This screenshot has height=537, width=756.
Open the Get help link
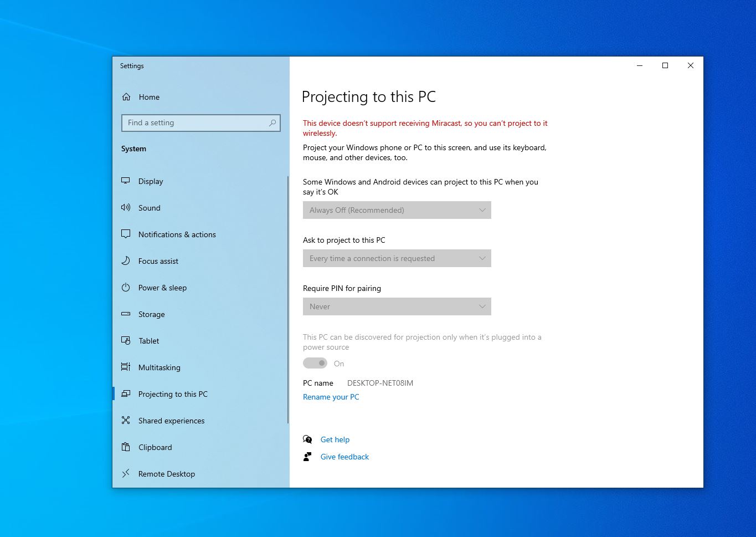[335, 439]
